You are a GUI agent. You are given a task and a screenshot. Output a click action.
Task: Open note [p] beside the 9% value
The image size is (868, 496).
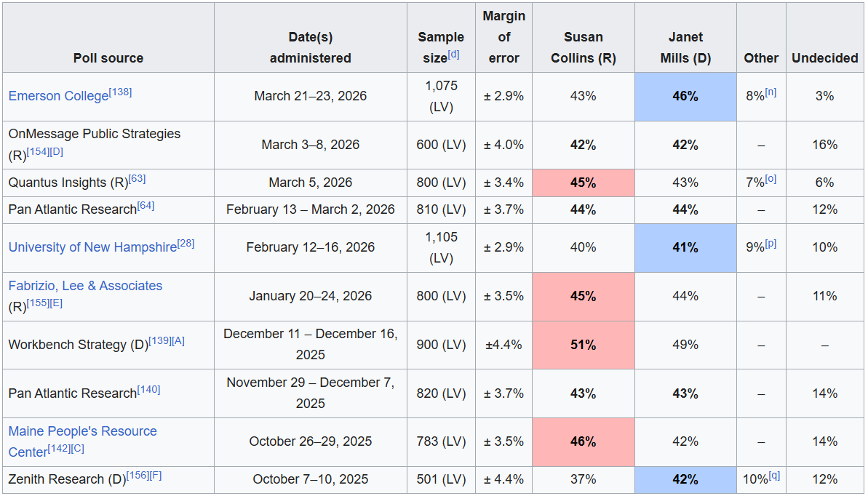pyautogui.click(x=771, y=244)
